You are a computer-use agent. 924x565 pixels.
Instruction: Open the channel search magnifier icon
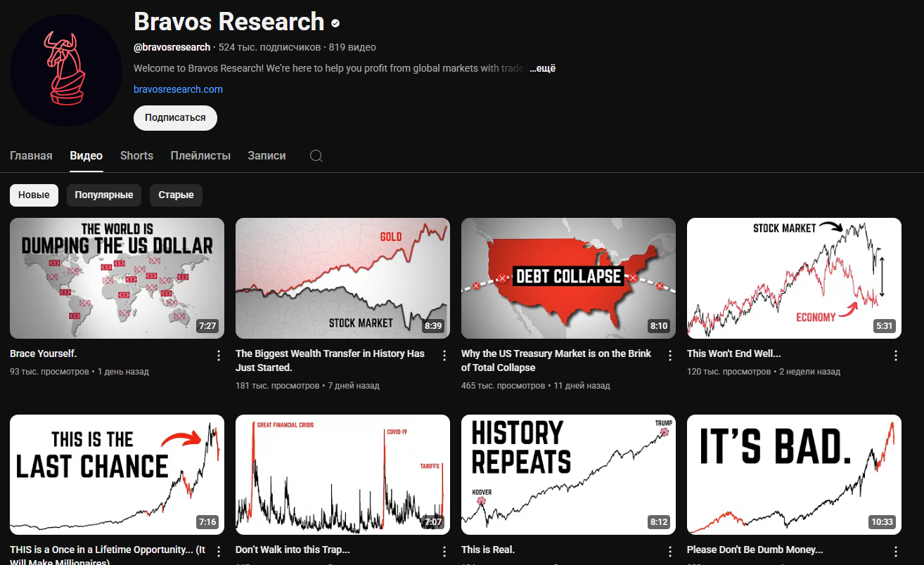point(316,156)
